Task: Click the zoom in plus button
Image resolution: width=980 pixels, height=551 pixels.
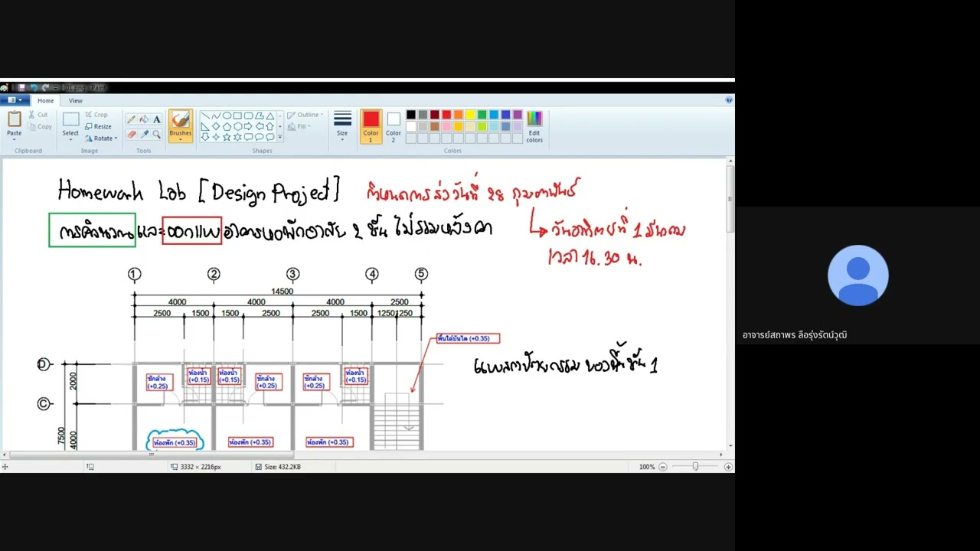Action: pos(728,467)
